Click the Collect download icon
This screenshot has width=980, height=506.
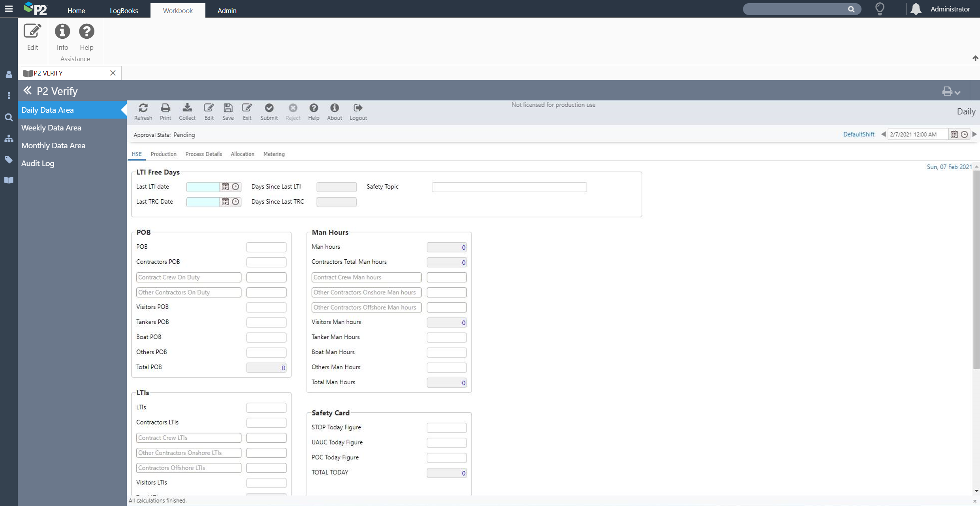[187, 108]
